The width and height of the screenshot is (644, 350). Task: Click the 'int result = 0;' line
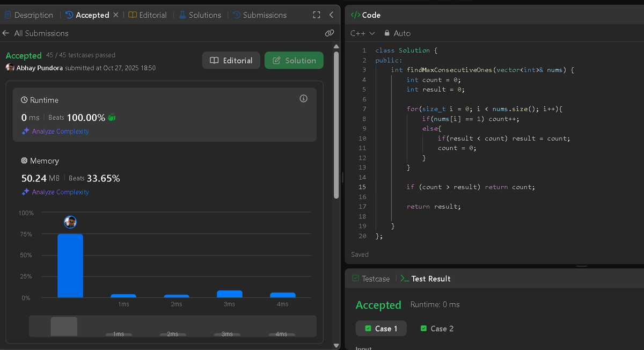(435, 90)
